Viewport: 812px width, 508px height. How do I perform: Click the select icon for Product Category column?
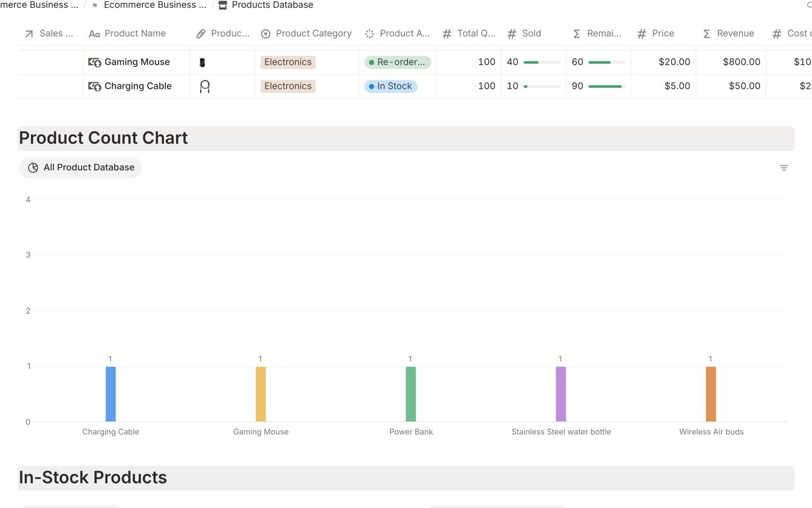(x=265, y=34)
